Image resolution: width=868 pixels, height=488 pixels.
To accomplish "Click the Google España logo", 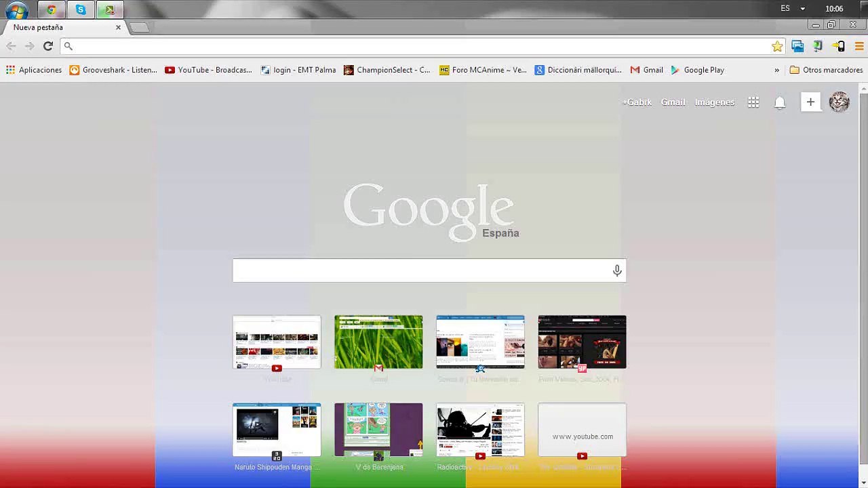I will (x=431, y=211).
